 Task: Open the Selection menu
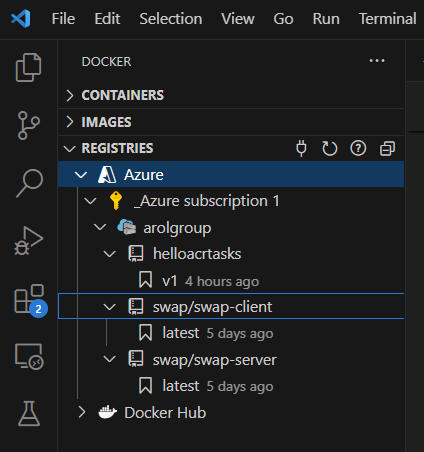pyautogui.click(x=171, y=19)
